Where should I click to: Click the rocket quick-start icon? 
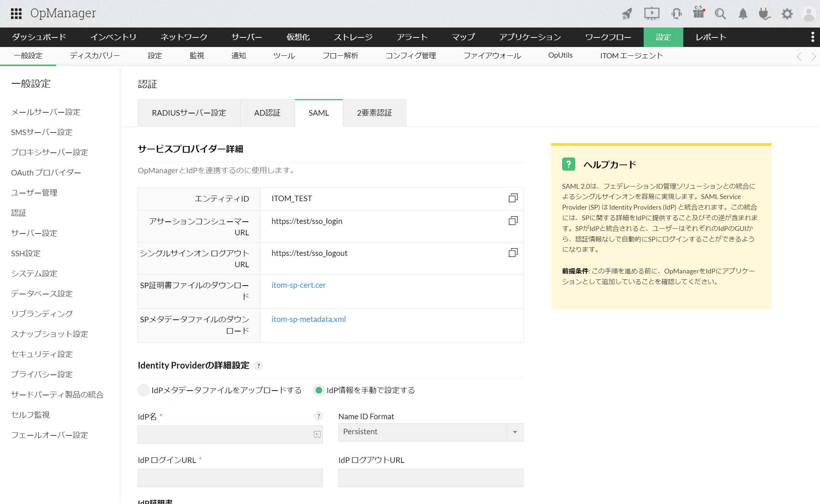(x=627, y=14)
